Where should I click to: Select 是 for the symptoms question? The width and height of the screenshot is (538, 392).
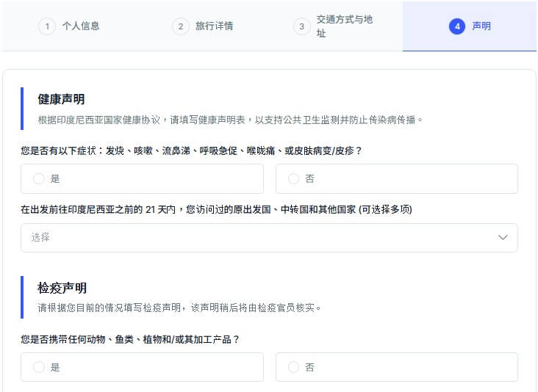tap(39, 178)
